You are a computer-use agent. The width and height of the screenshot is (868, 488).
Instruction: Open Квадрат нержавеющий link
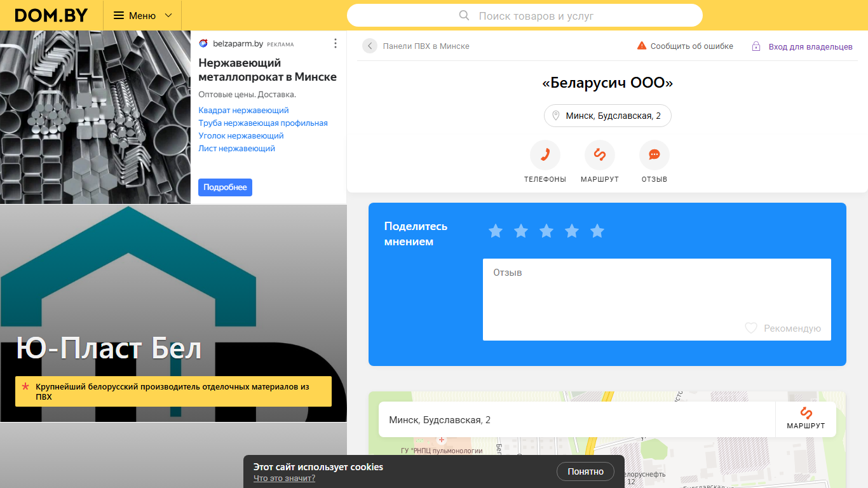(243, 111)
